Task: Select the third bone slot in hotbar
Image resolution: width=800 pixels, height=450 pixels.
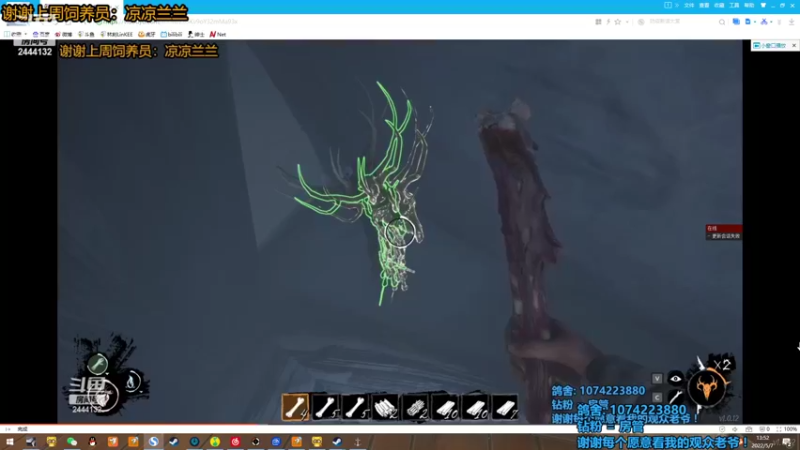Action: (x=356, y=407)
